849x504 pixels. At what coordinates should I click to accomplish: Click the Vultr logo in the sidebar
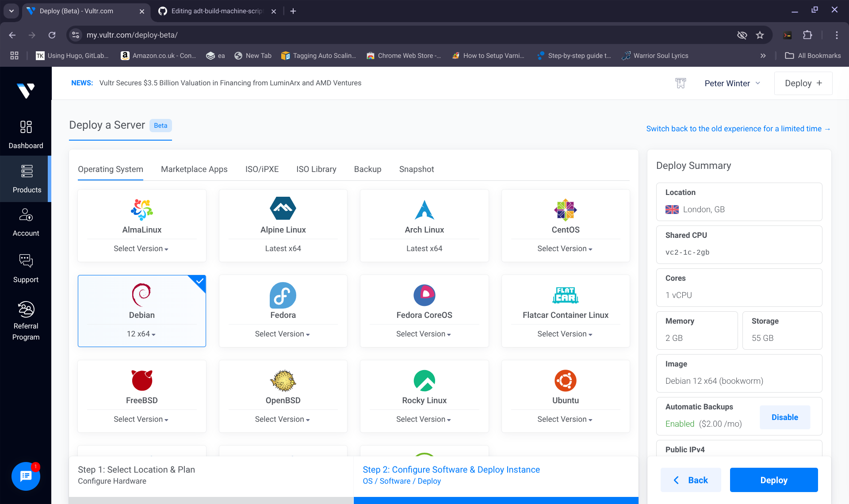pyautogui.click(x=26, y=90)
